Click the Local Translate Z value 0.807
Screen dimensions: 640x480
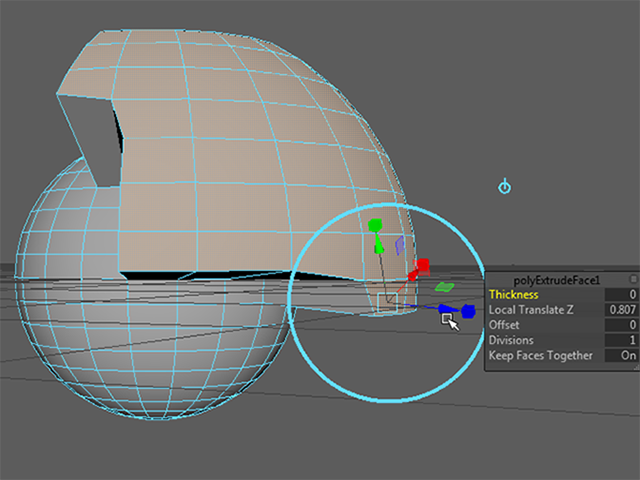pyautogui.click(x=621, y=310)
